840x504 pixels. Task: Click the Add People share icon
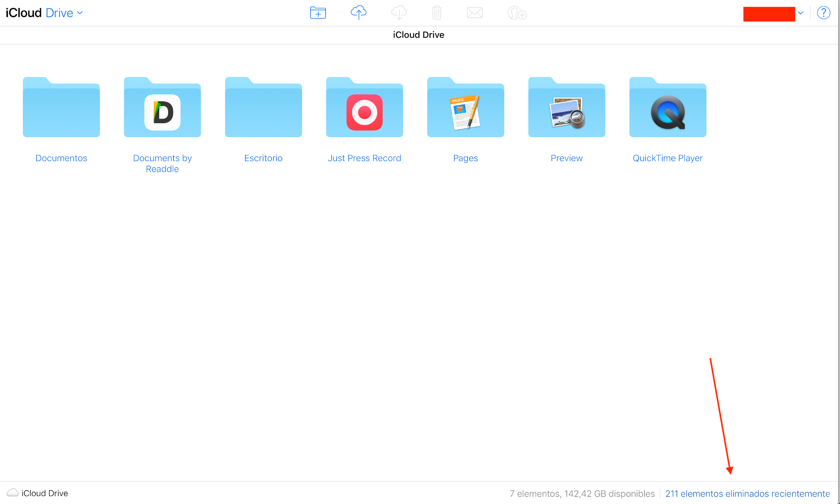516,13
